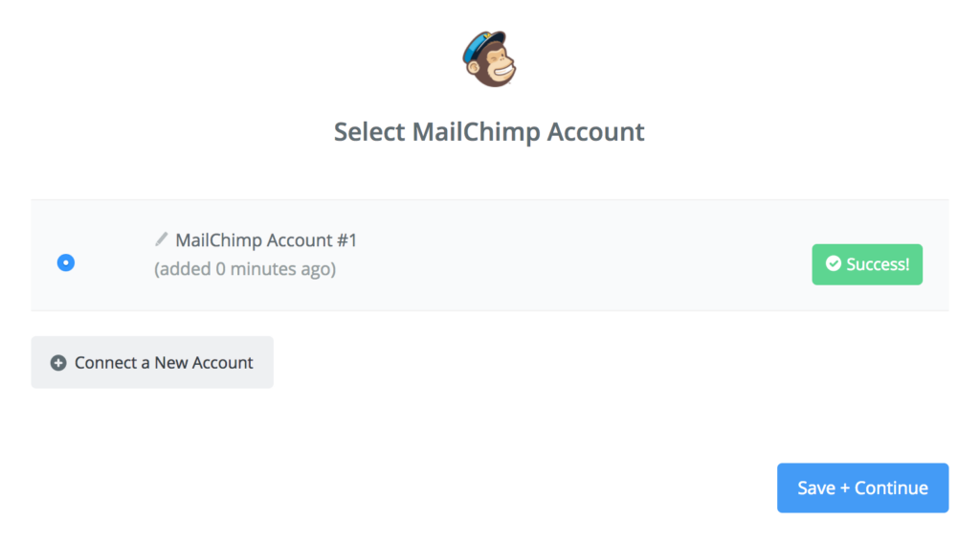Click Connect a New Account button

click(152, 362)
